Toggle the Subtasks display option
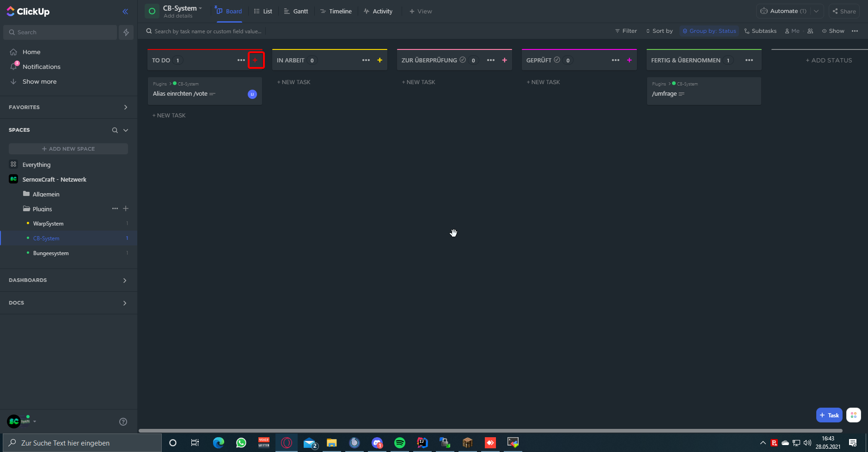This screenshot has width=868, height=452. 760,31
